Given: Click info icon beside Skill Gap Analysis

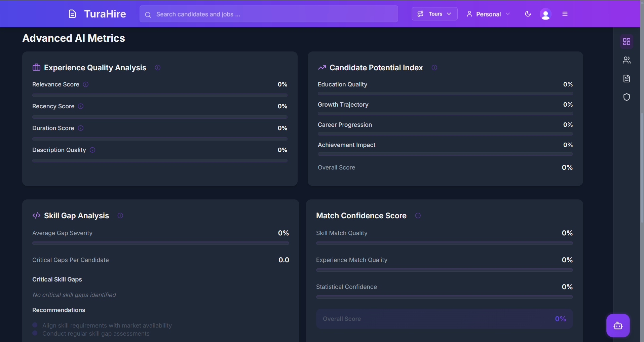Looking at the screenshot, I should point(120,216).
